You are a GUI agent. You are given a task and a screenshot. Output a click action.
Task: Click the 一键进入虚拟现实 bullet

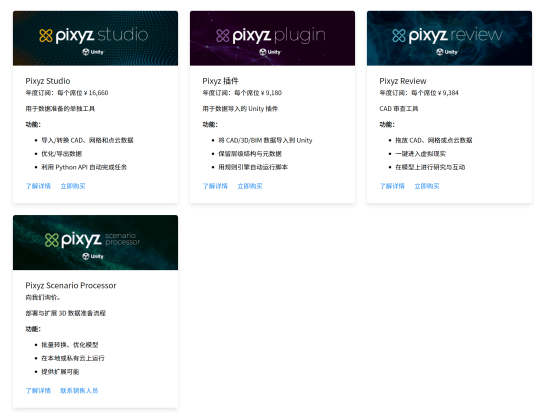click(420, 154)
